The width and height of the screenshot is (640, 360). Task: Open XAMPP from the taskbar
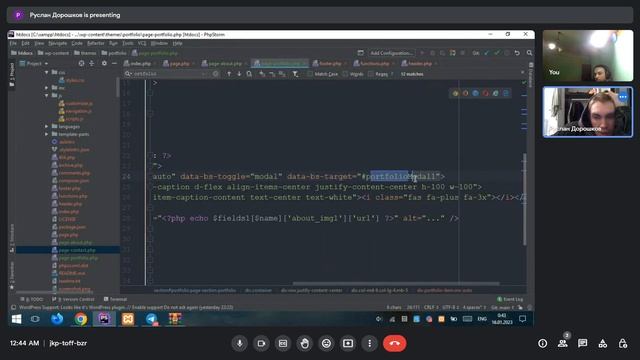point(128,319)
